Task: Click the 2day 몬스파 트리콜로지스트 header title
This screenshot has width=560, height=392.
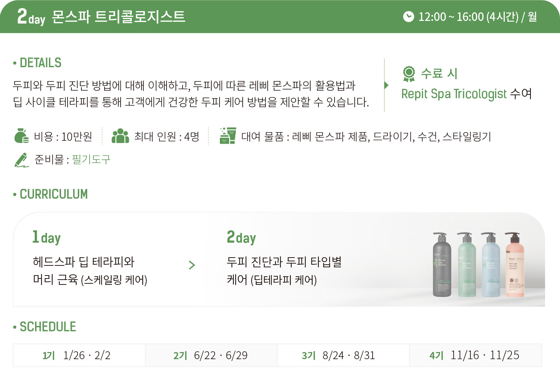Action: coord(101,17)
